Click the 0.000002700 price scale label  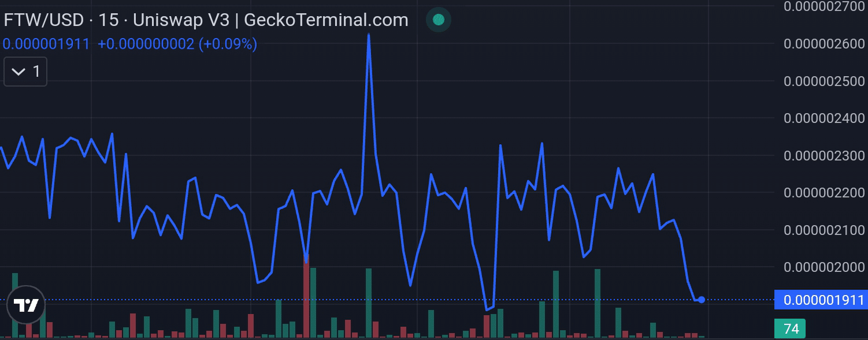click(823, 7)
